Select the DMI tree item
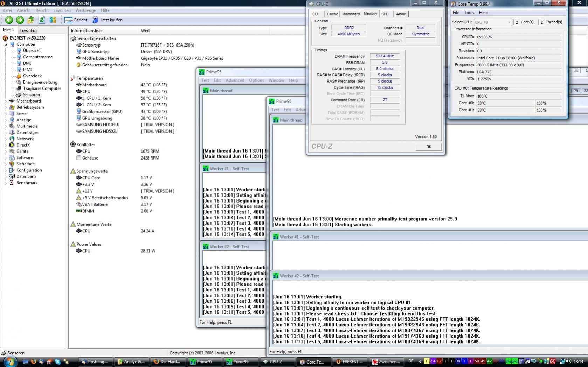The image size is (588, 367). tap(27, 63)
